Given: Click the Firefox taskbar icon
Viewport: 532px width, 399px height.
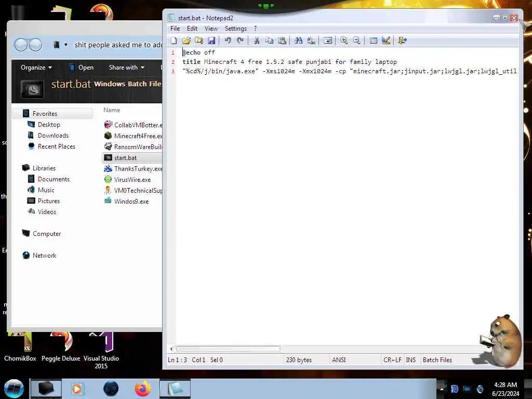Looking at the screenshot, I should pos(143,389).
